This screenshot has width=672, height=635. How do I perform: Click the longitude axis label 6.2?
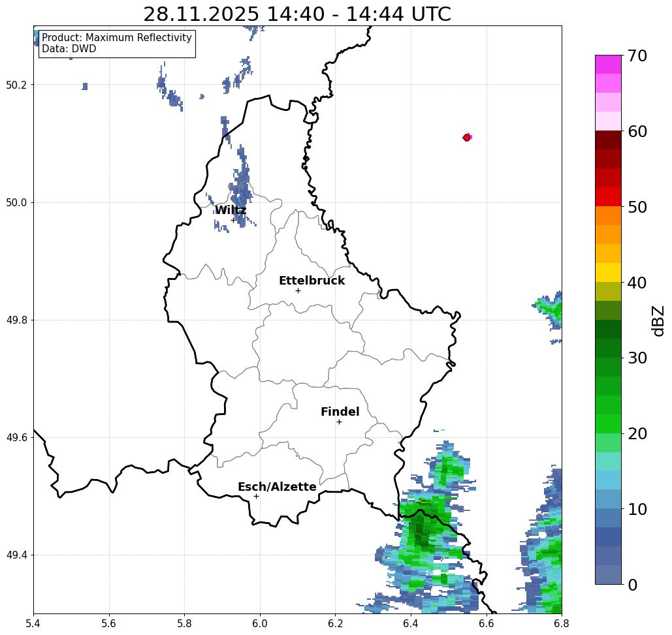336,623
